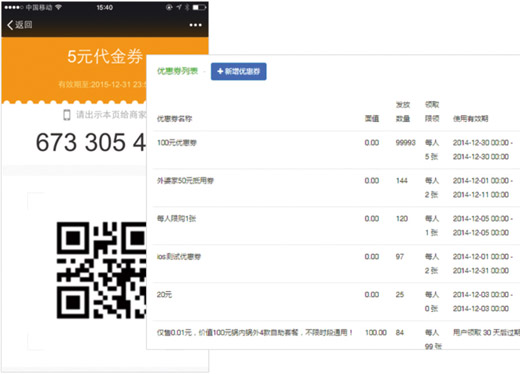Select the 仅售0.01元 coupon row name

pyautogui.click(x=255, y=333)
